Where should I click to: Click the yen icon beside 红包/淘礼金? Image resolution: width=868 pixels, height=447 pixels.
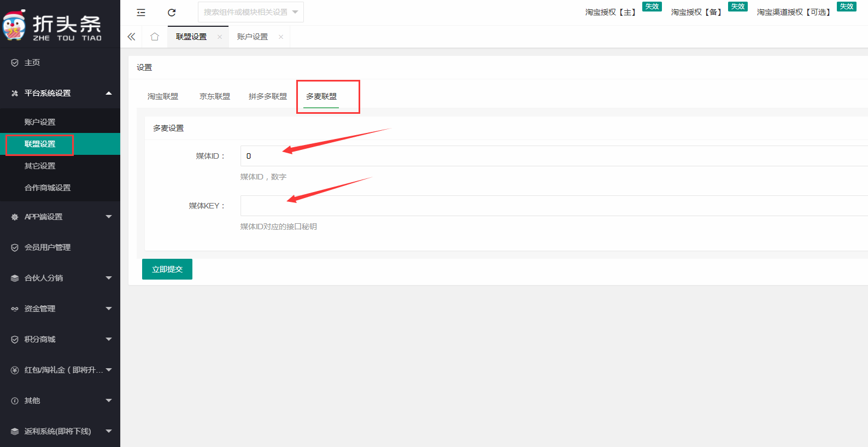tap(15, 370)
